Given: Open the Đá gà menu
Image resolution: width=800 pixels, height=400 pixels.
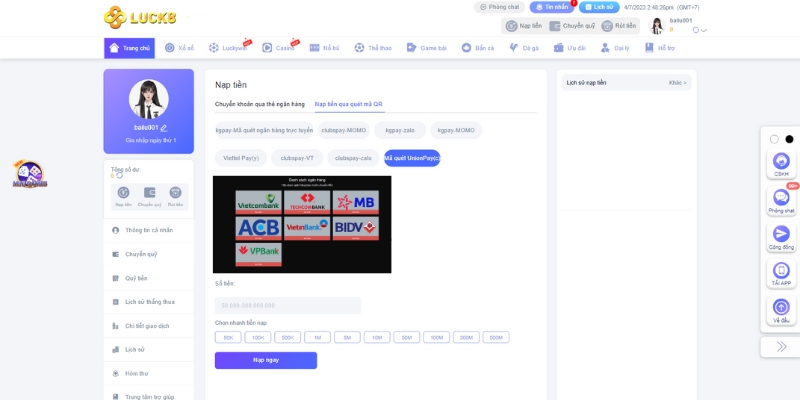Looking at the screenshot, I should click(523, 48).
